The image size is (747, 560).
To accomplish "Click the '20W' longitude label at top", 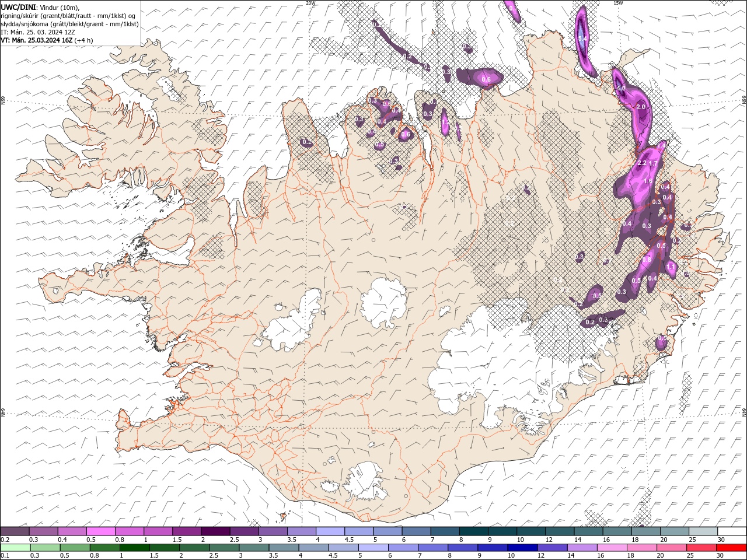I will point(310,3).
